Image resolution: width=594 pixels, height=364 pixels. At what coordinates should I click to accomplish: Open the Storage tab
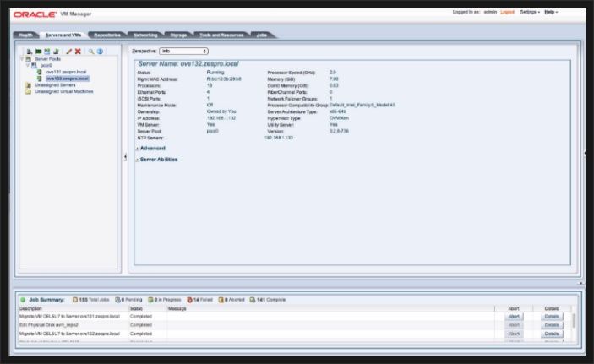[x=178, y=35]
